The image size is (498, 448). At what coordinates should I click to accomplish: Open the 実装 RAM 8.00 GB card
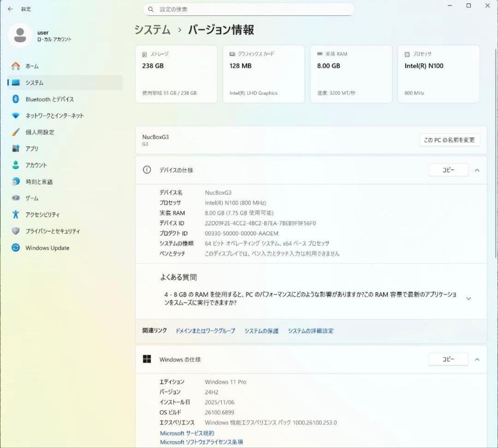point(351,74)
